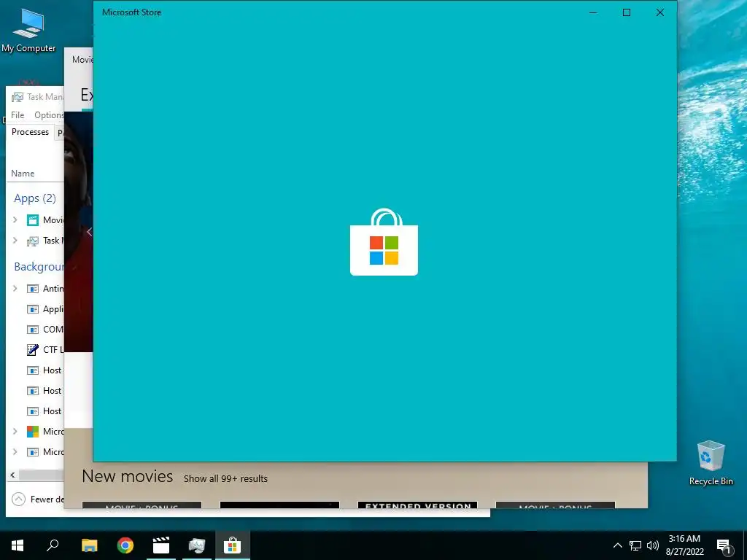This screenshot has width=747, height=560.
Task: Switch to Task Manager taskbar icon
Action: pyautogui.click(x=197, y=545)
